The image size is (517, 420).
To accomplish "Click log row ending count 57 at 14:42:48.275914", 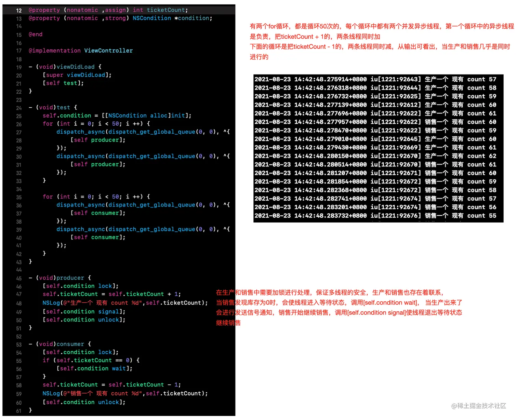I will (375, 79).
